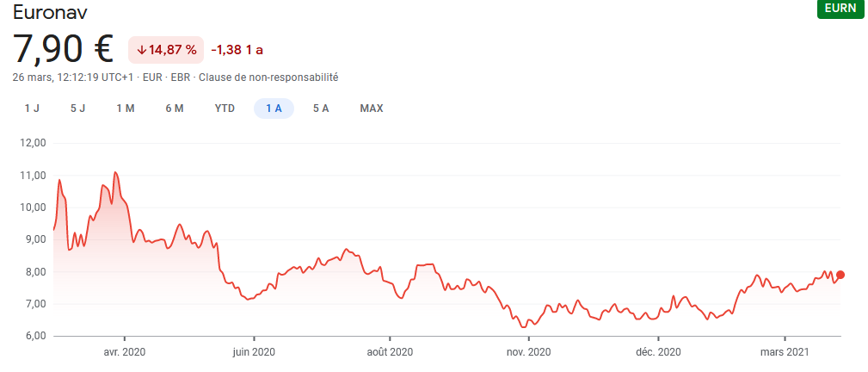Click the mars 2021 axis label

[x=785, y=351]
